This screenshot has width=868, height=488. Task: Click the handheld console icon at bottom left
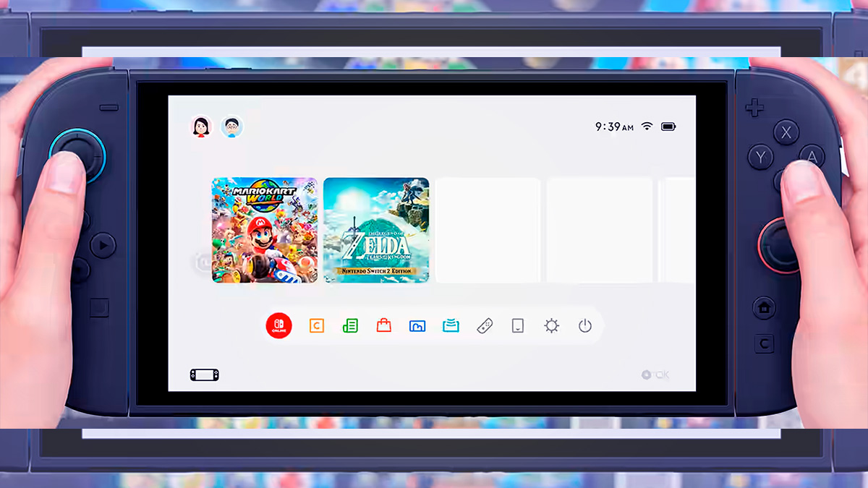pos(205,374)
